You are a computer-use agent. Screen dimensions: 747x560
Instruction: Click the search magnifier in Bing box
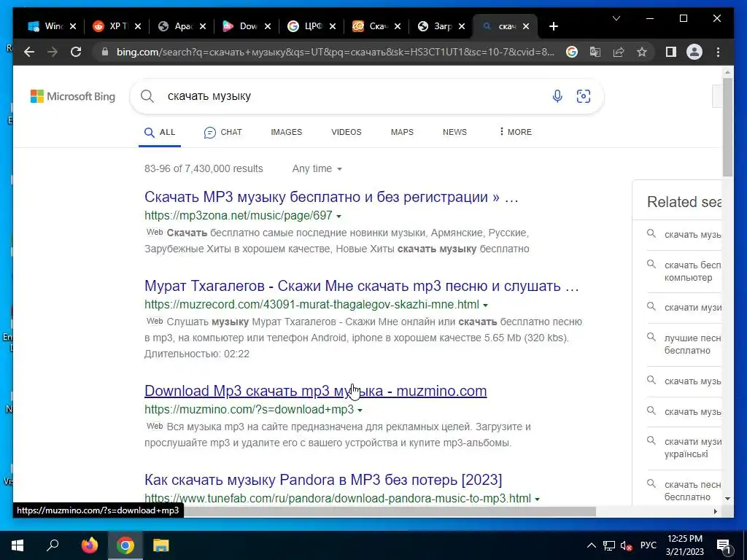pos(147,96)
